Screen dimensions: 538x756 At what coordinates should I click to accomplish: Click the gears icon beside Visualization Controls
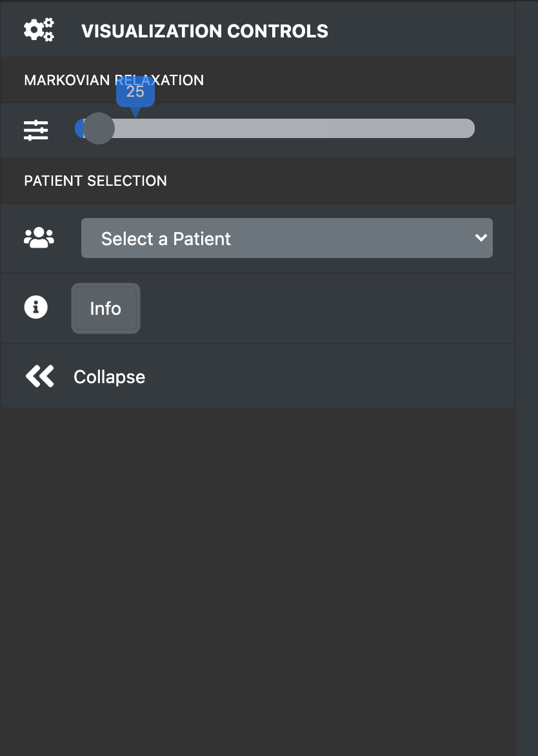(39, 30)
